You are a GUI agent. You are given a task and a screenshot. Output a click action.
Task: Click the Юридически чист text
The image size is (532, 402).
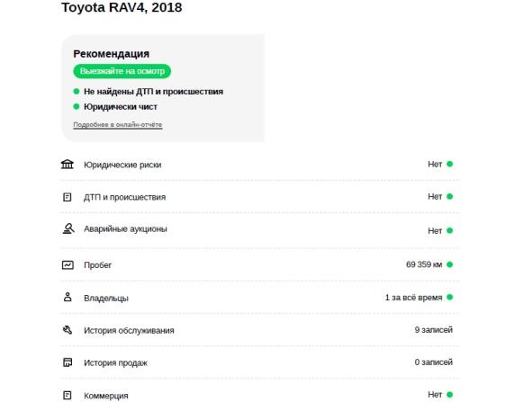click(x=121, y=107)
